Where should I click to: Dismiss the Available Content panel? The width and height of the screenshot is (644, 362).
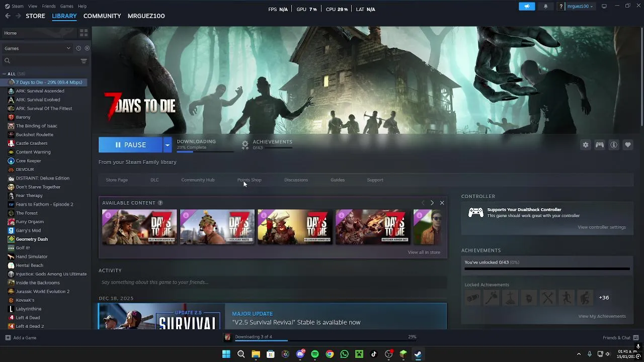pos(442,203)
